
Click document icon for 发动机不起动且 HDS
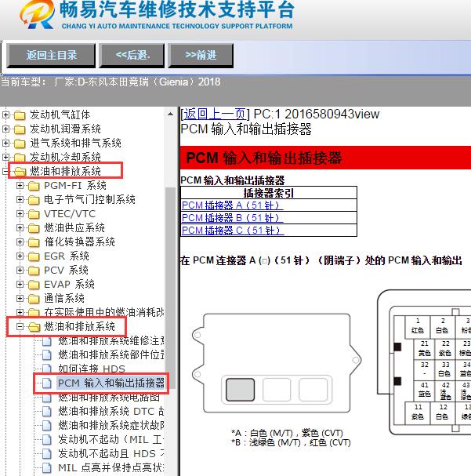point(47,453)
